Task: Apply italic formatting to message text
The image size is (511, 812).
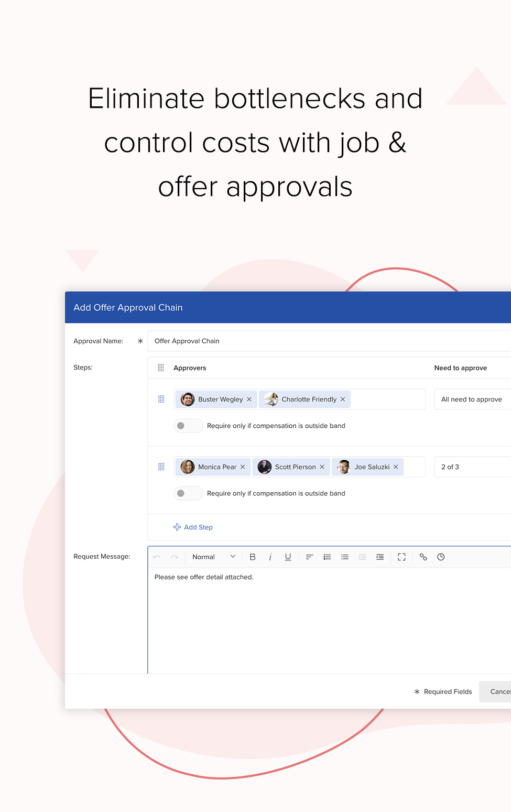Action: pyautogui.click(x=270, y=557)
